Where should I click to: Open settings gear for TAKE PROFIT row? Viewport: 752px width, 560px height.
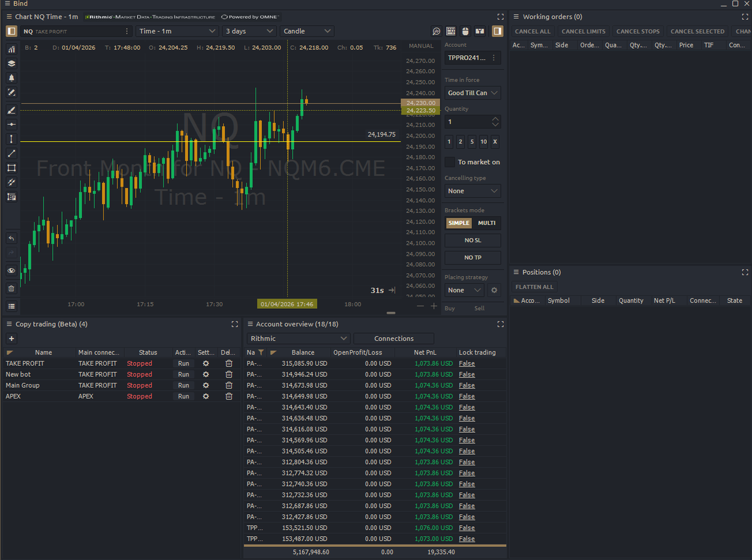206,363
